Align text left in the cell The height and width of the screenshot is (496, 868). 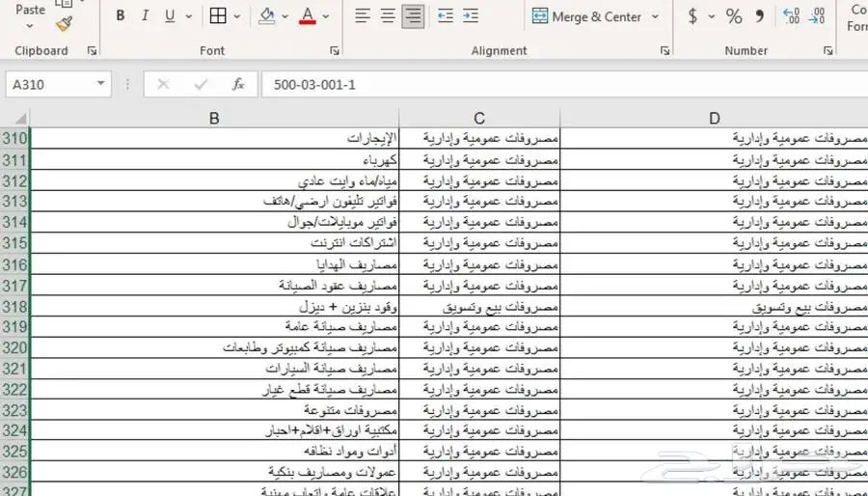coord(363,16)
